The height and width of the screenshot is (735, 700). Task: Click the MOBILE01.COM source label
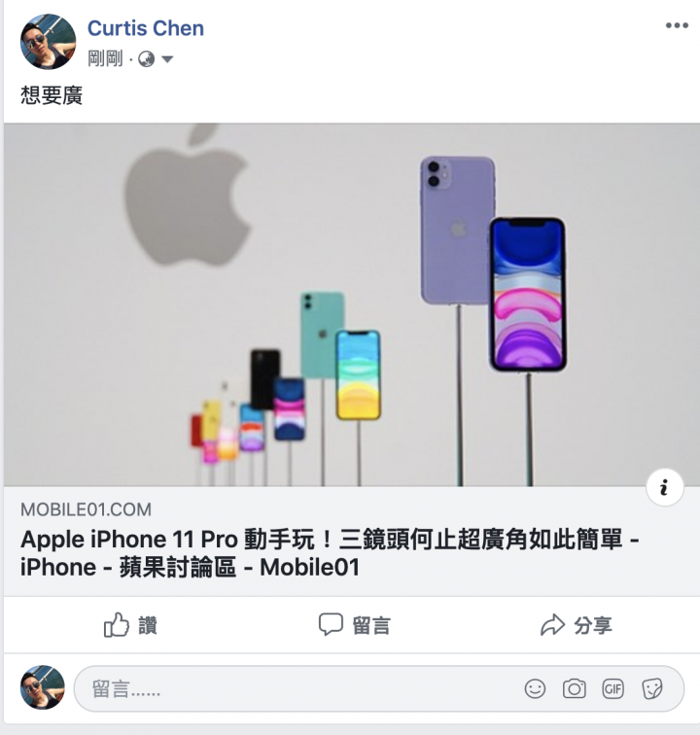(86, 509)
